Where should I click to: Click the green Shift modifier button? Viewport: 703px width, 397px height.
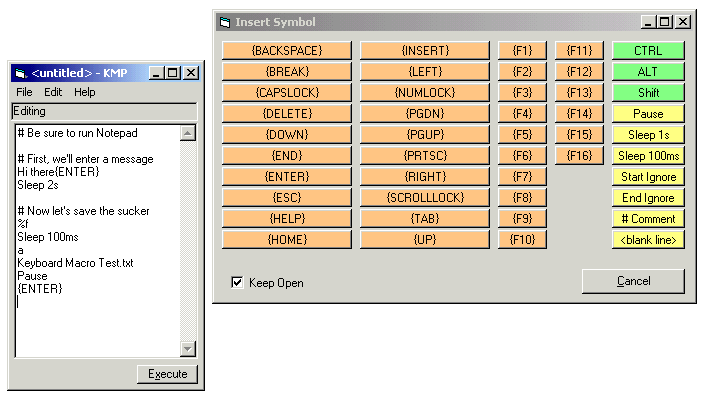648,92
